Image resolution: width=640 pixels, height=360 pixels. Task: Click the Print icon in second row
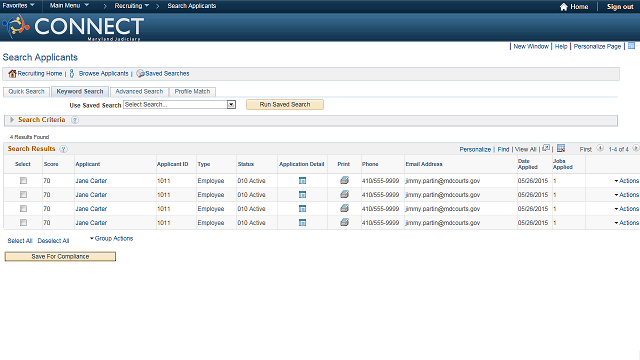point(344,194)
